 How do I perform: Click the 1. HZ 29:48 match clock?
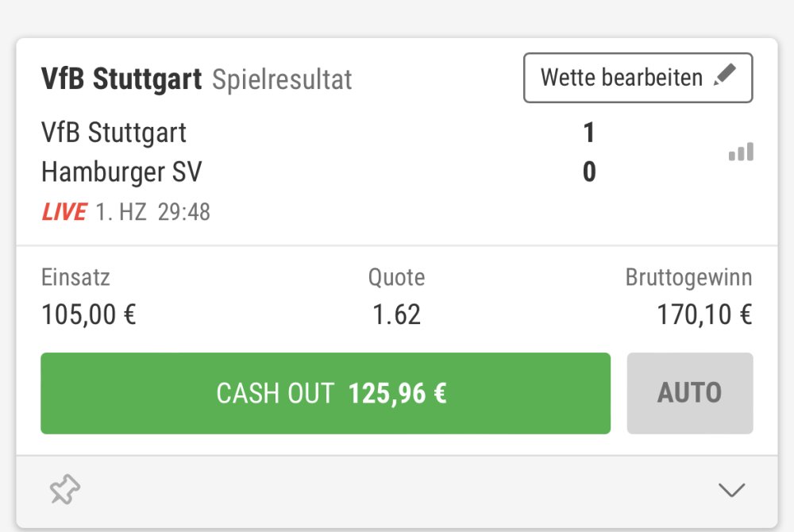tap(153, 213)
